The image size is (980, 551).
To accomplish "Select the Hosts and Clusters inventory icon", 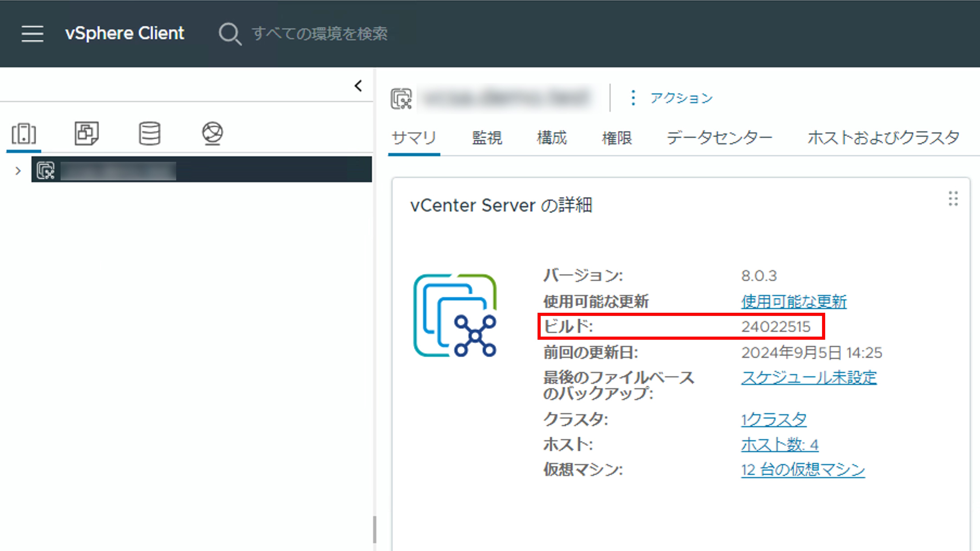I will pos(24,134).
